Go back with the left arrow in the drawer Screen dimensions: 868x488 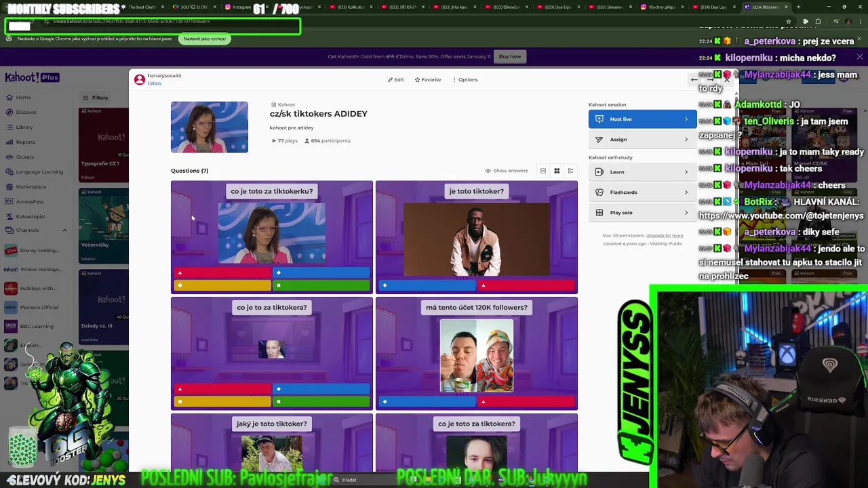(694, 80)
